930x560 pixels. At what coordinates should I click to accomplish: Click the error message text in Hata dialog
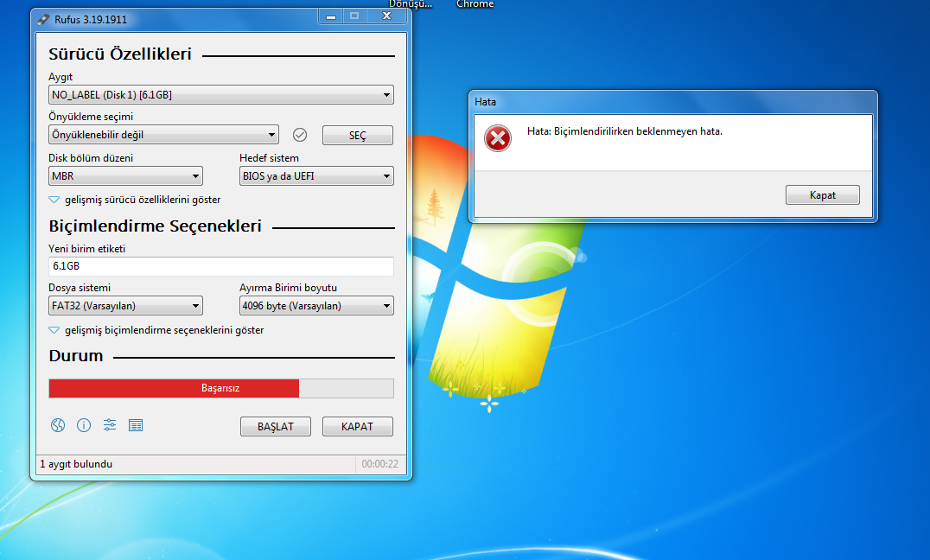click(x=625, y=131)
